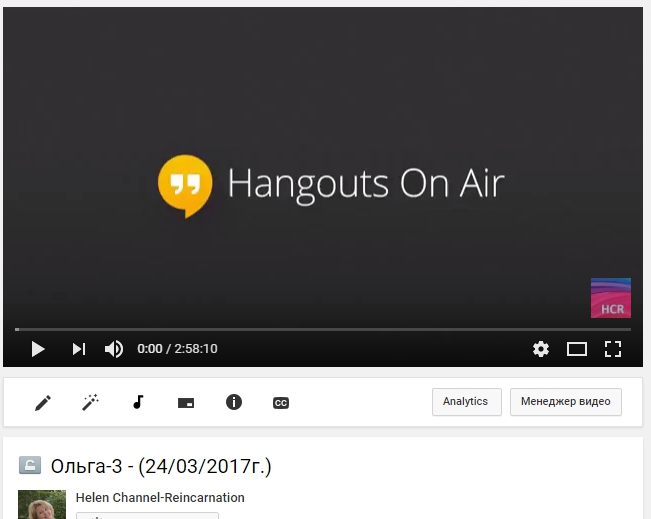This screenshot has height=519, width=651.
Task: Click the channel avatar thumbnail
Action: click(42, 504)
